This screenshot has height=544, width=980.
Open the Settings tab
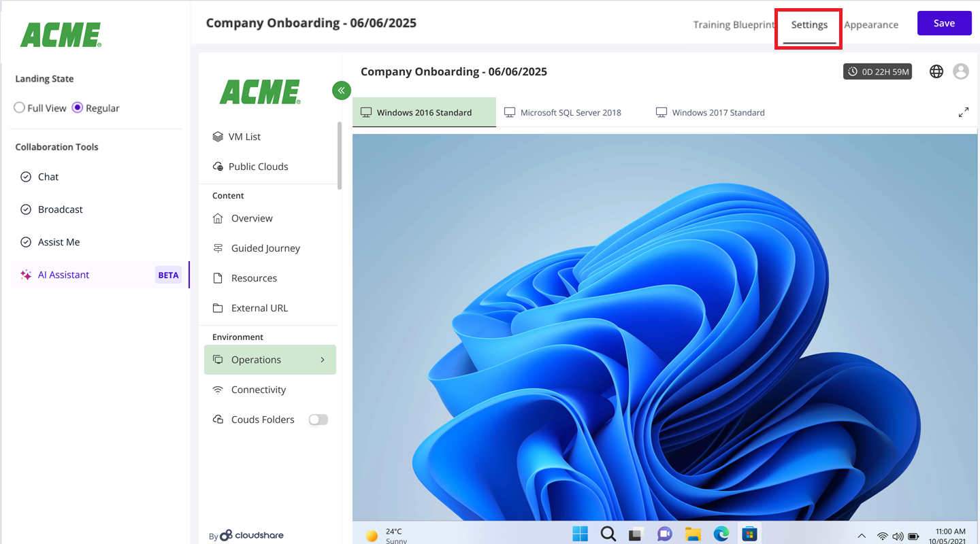[x=809, y=24]
